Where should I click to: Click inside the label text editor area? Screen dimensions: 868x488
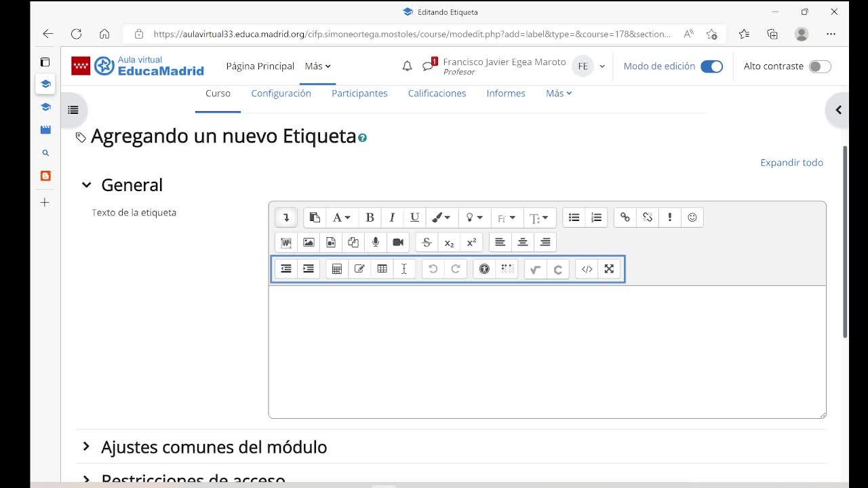547,351
